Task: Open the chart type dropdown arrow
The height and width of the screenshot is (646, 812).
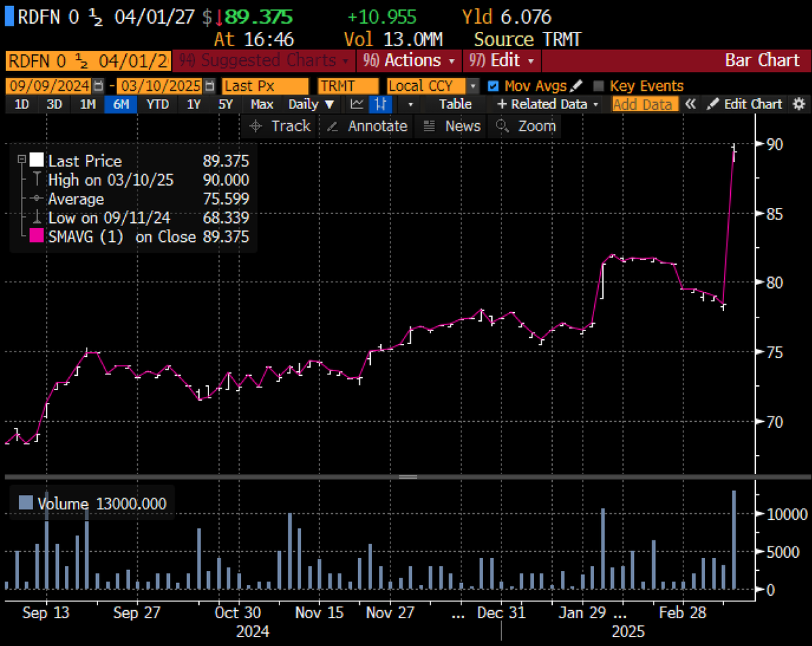Action: 410,104
